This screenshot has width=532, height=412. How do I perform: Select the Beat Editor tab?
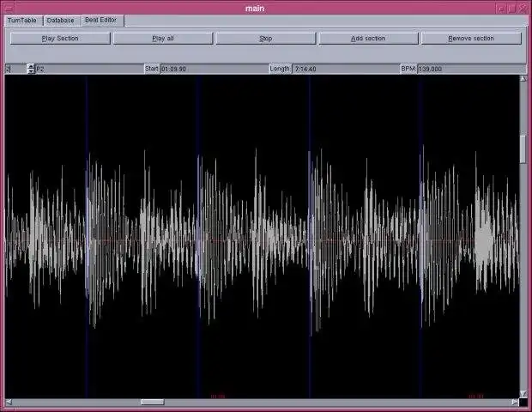tap(101, 20)
